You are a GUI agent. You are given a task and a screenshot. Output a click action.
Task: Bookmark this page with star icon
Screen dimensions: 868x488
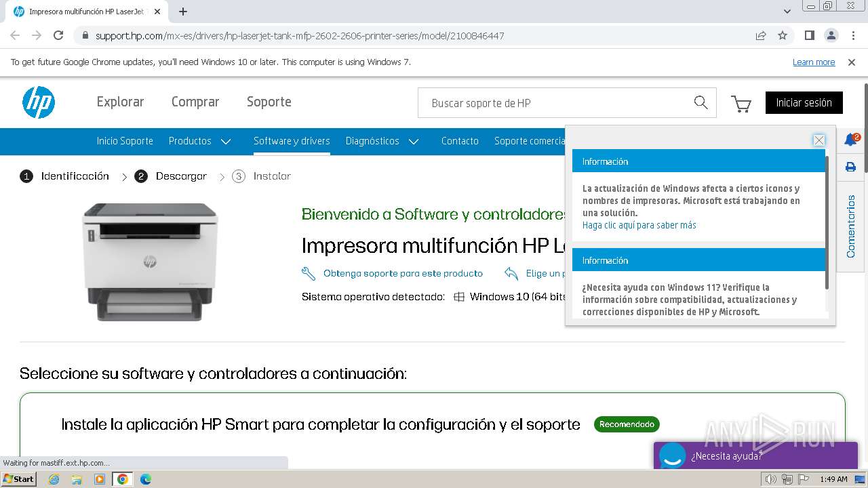tap(783, 35)
